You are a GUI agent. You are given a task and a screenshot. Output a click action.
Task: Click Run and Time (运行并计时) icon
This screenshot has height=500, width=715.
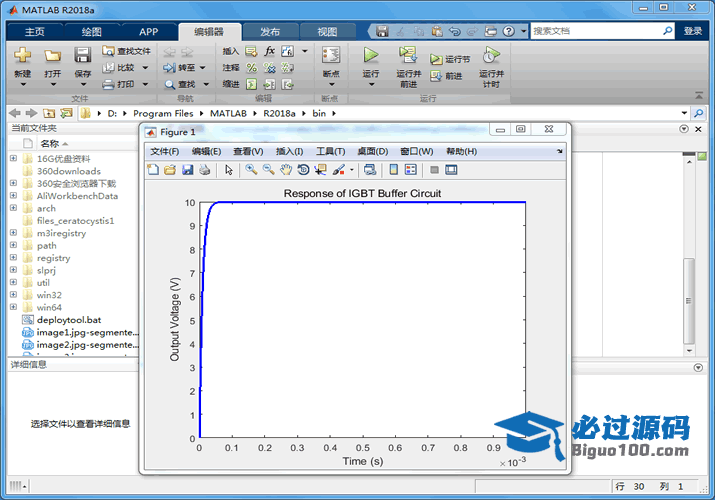pos(491,55)
